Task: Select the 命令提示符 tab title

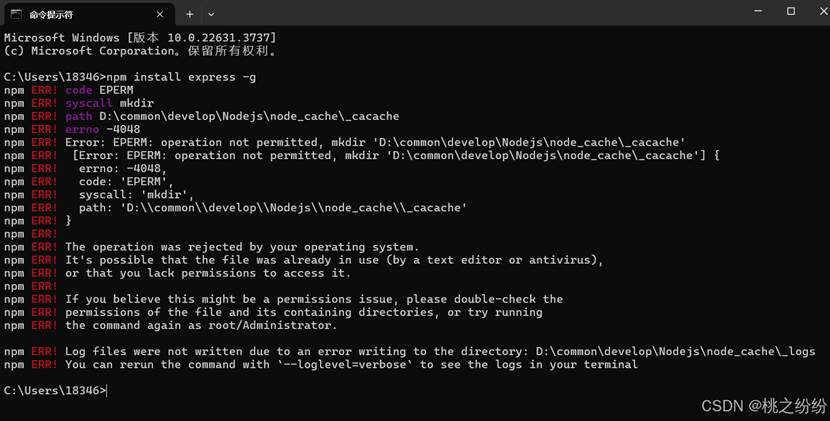Action: (x=51, y=15)
